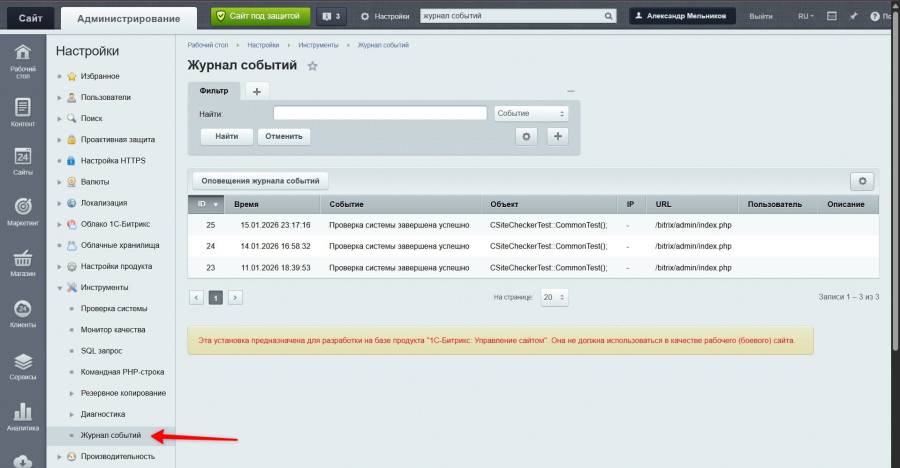Open the Аналитика sidebar icon
The width and height of the screenshot is (900, 468).
pyautogui.click(x=22, y=417)
